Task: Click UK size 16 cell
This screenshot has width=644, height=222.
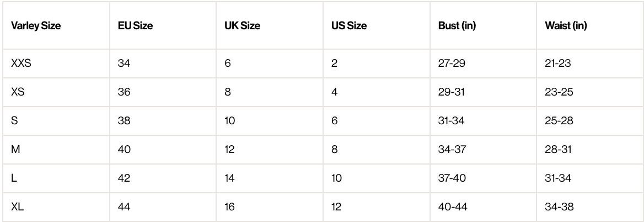Action: [230, 207]
